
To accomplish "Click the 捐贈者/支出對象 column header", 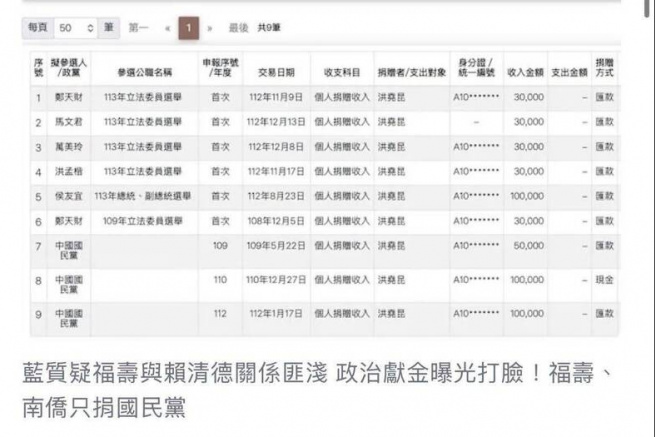I will tap(412, 72).
